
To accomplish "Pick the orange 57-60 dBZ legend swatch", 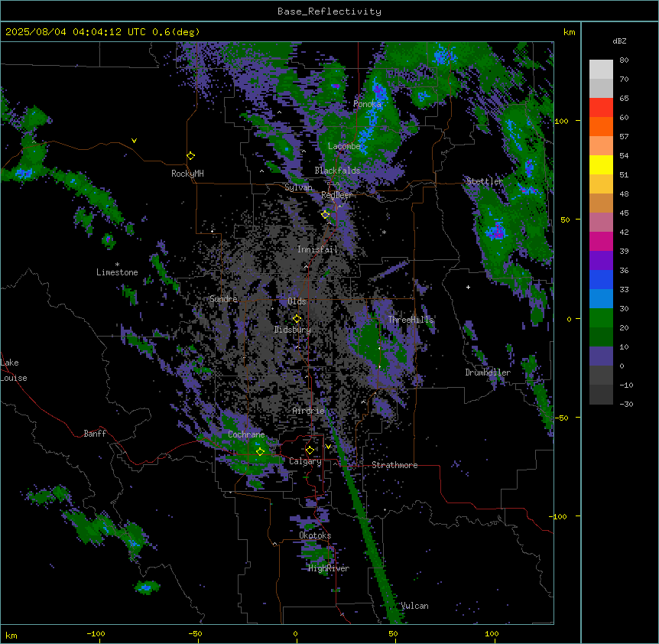I will (x=601, y=126).
